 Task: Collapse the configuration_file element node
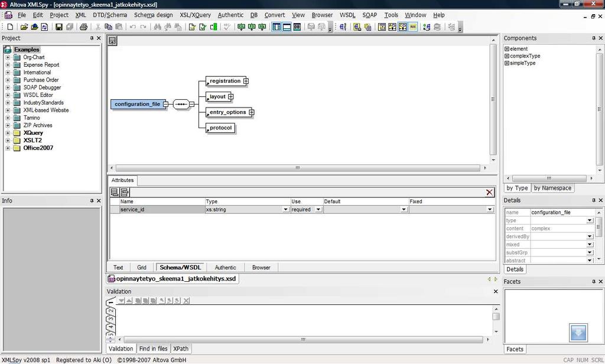(165, 104)
